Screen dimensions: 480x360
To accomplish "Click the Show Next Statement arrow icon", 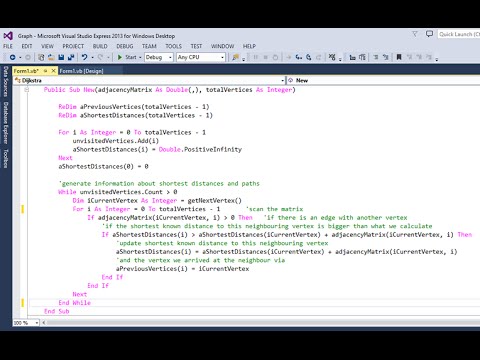I will (288, 57).
